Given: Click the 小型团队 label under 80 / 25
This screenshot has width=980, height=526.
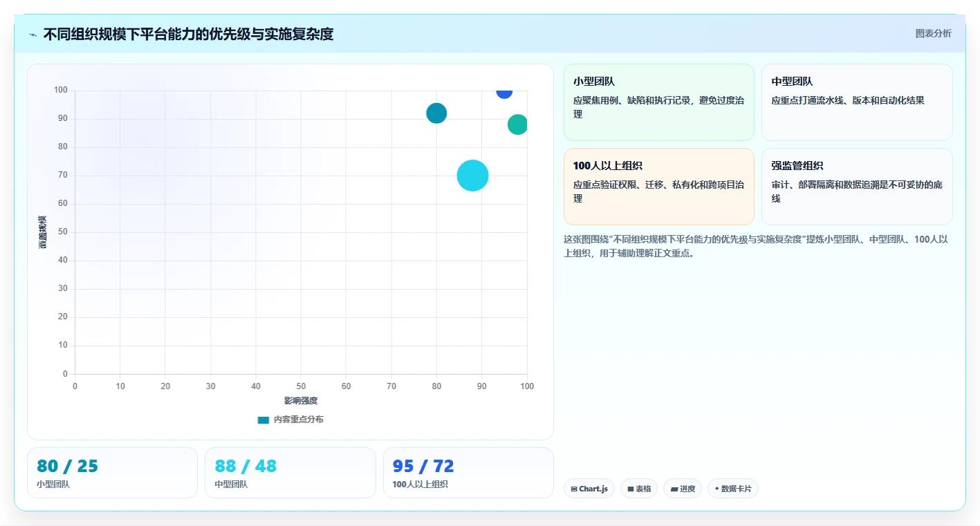Looking at the screenshot, I should tap(53, 485).
